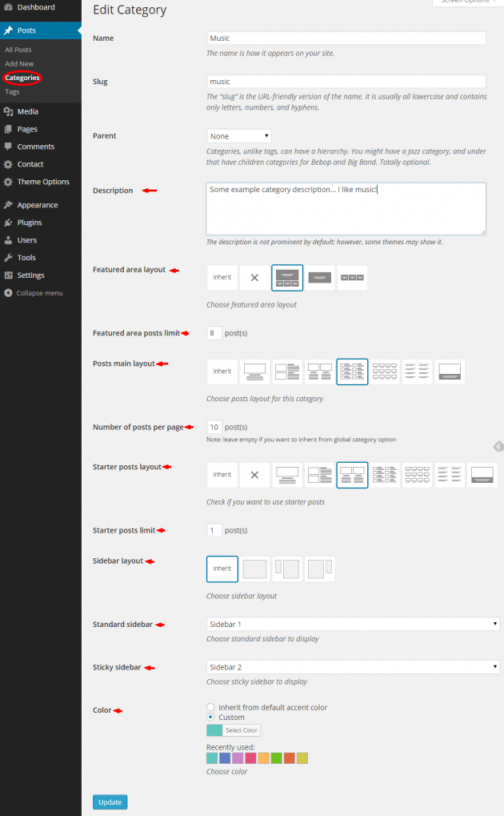Select thumbnail-with-text list layout in Posts main layout

point(287,372)
